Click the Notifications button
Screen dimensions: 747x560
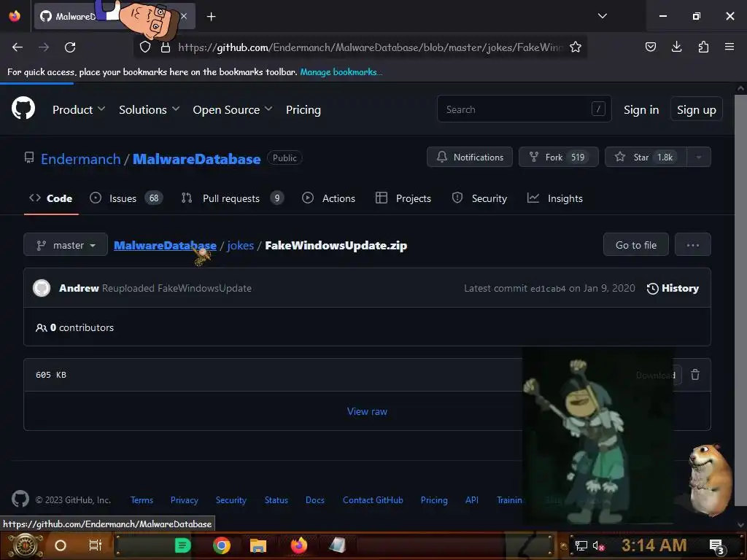(x=470, y=157)
